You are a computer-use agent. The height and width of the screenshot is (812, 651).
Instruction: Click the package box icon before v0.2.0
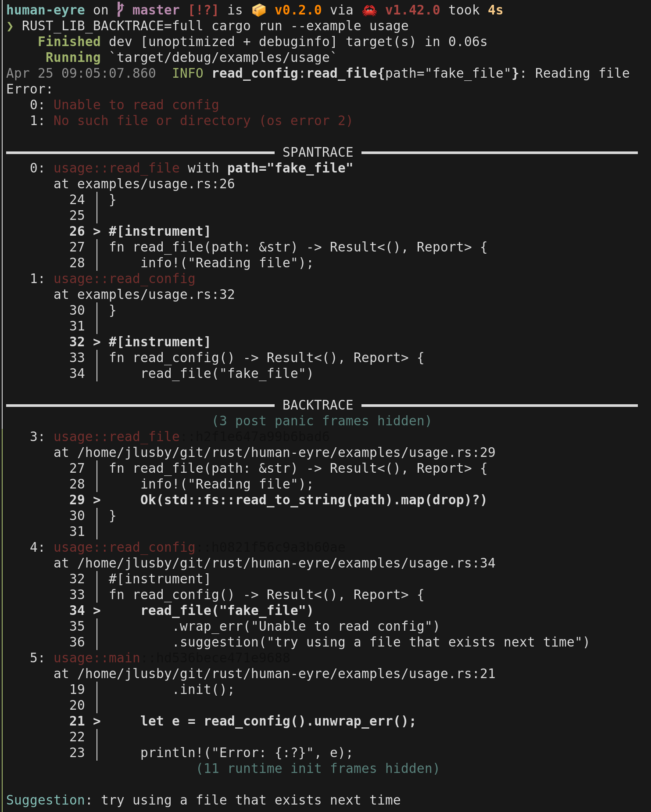pyautogui.click(x=259, y=10)
